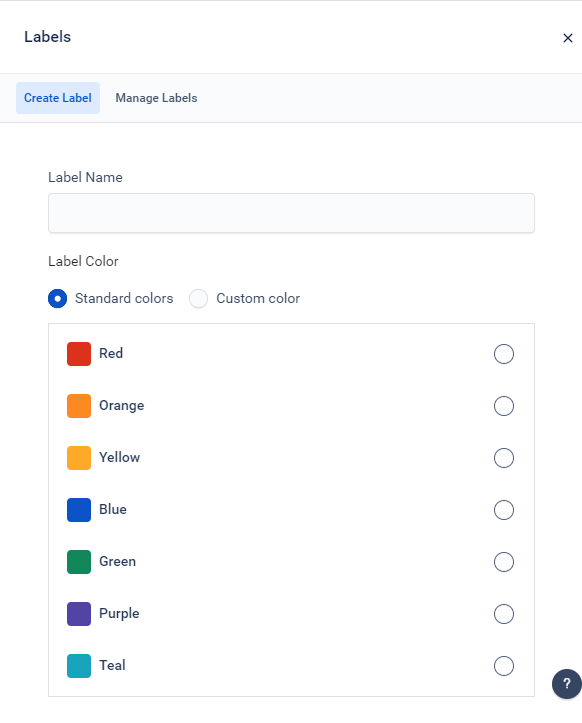Screen dimensions: 582x723
Task: Select the Purple radio button
Action: (504, 614)
